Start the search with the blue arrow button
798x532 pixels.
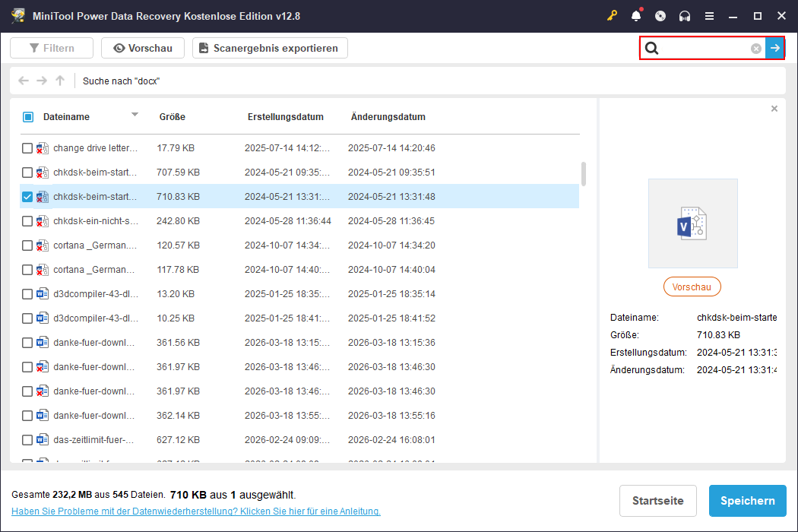[774, 48]
